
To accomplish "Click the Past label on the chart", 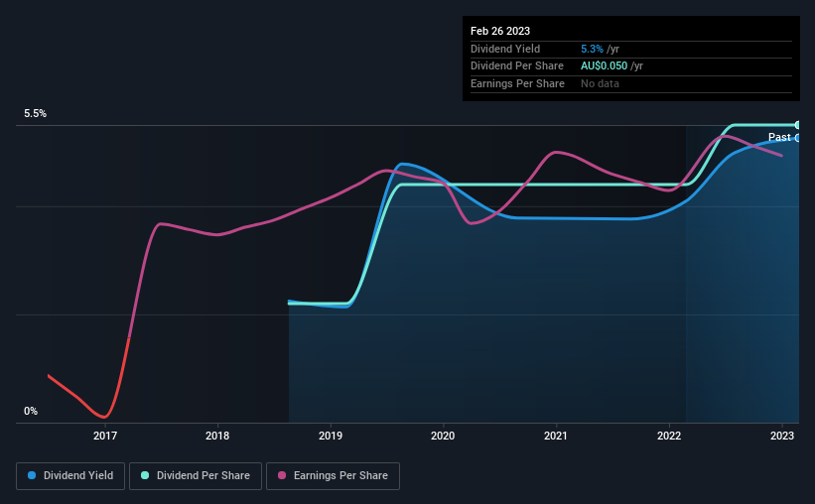I will click(x=779, y=138).
